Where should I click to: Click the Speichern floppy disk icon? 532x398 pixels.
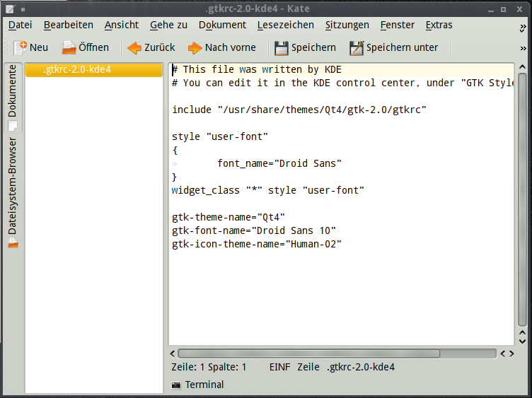pyautogui.click(x=282, y=48)
